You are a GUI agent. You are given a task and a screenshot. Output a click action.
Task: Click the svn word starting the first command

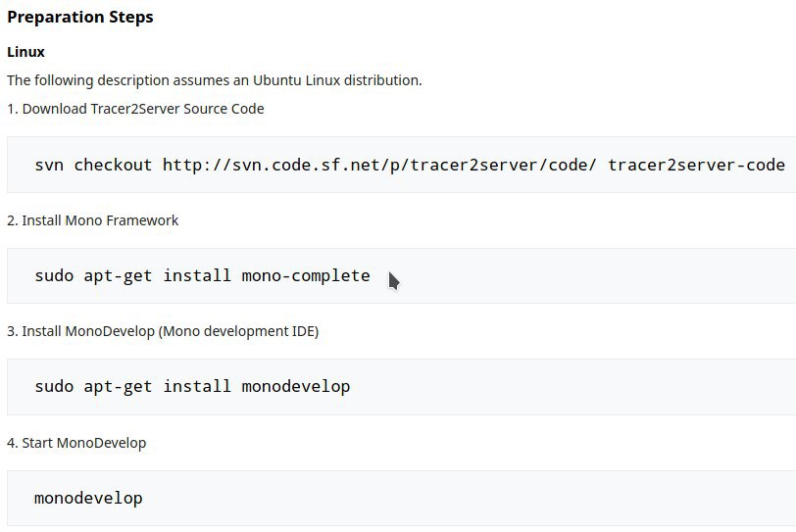click(x=49, y=166)
